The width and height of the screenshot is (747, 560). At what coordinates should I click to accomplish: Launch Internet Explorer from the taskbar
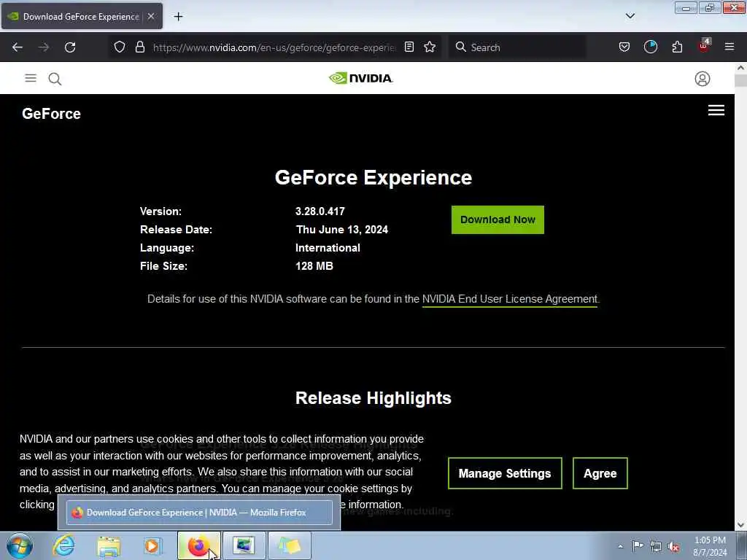[x=63, y=545]
